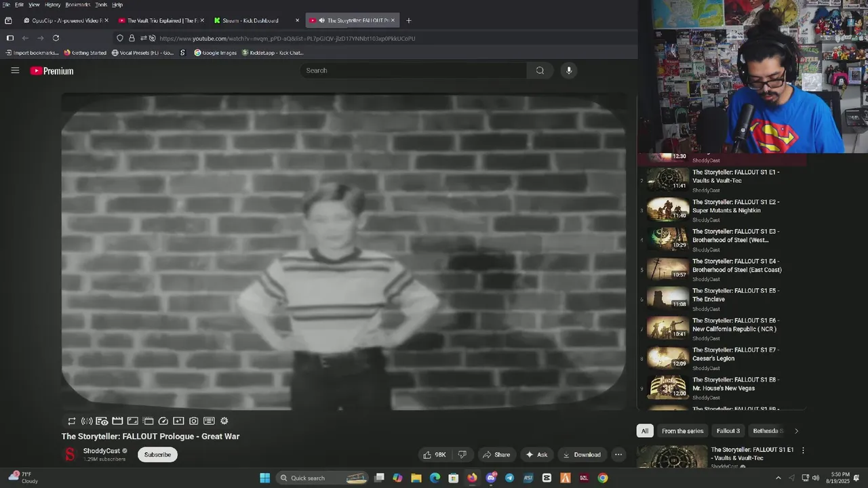
Task: Dislike the video with thumbs down
Action: pos(462,455)
